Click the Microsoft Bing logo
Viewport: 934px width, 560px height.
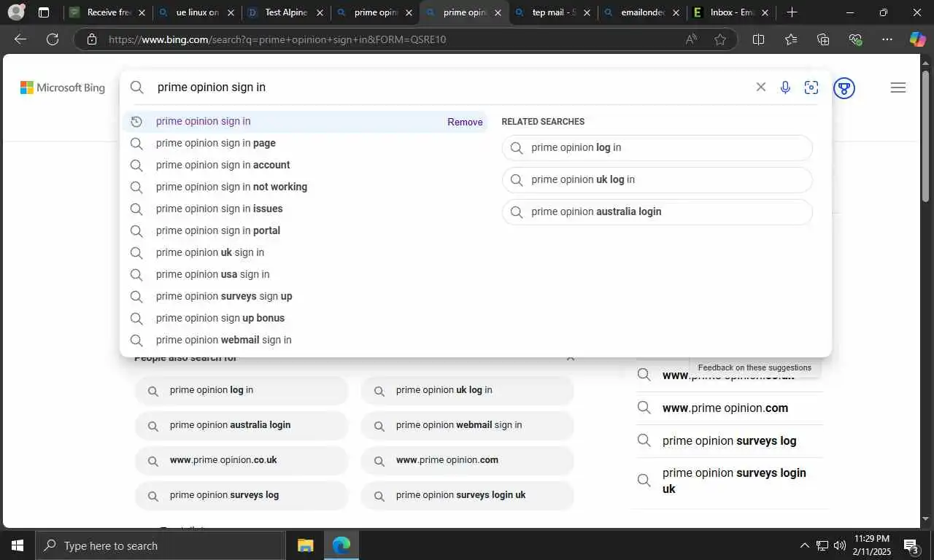(63, 87)
